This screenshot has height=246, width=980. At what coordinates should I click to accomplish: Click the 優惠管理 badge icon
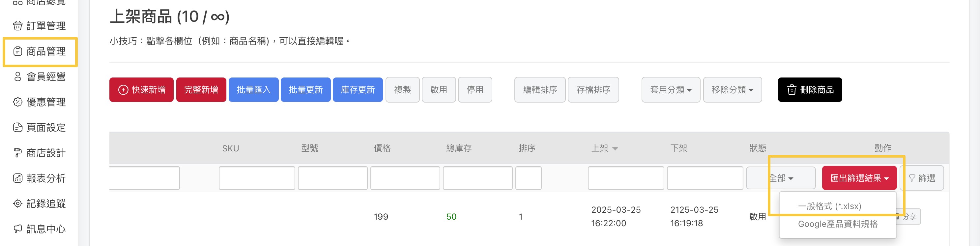pyautogui.click(x=17, y=102)
